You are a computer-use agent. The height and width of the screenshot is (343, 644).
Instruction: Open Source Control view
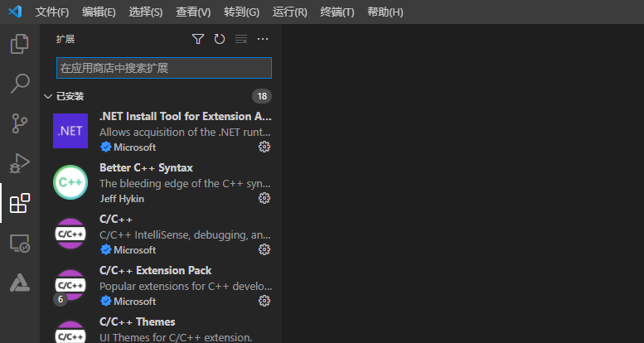pos(19,123)
